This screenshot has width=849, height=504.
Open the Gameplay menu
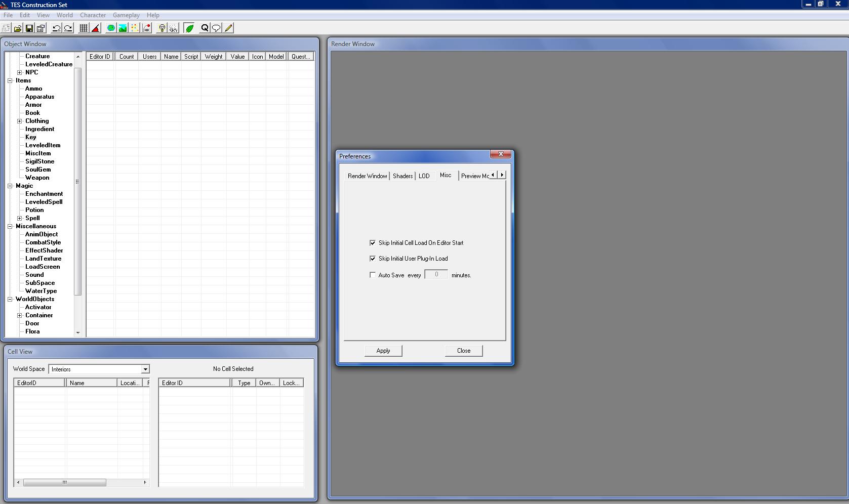126,15
